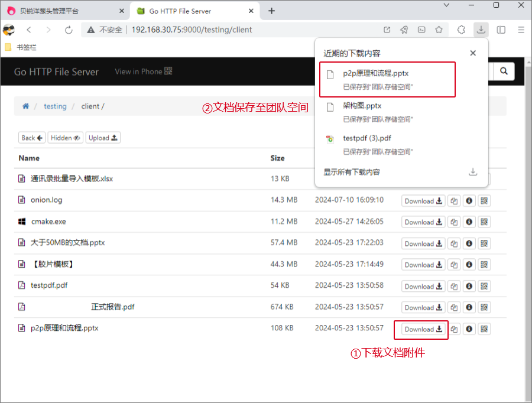Go back to previous page
This screenshot has height=403, width=532.
[29, 30]
